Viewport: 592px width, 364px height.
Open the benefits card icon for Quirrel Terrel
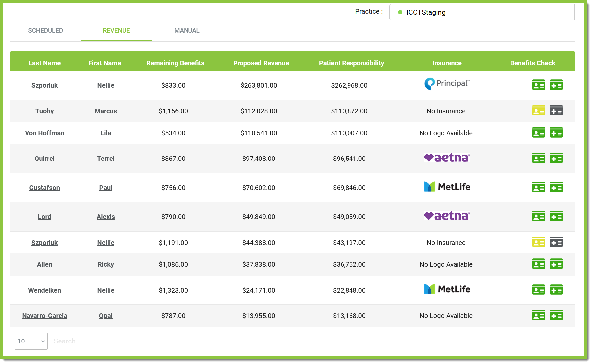tap(557, 158)
